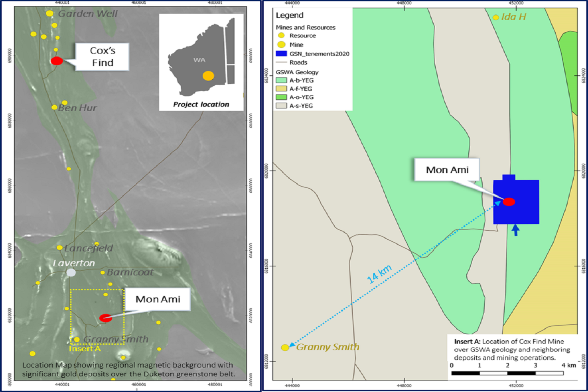Viewport: 588px width, 392px height.
Task: Click the Garden Well mine marker
Action: click(50, 13)
